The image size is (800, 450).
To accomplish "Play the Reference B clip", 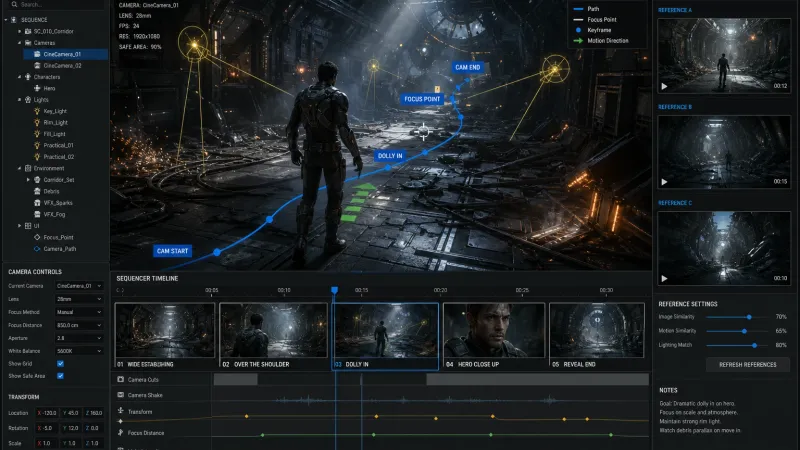I will click(664, 182).
